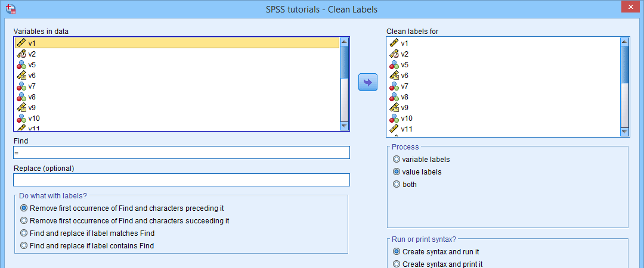Select v6 text in Variables in data
Viewport: 644px width, 268px height.
point(32,76)
